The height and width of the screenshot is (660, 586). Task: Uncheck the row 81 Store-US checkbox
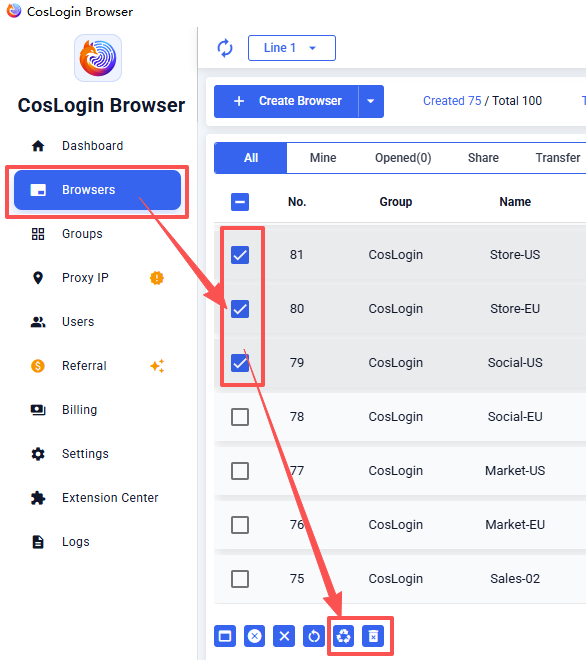(x=240, y=255)
